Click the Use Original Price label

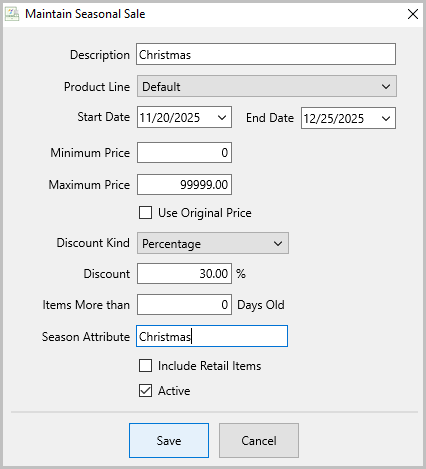pyautogui.click(x=205, y=213)
